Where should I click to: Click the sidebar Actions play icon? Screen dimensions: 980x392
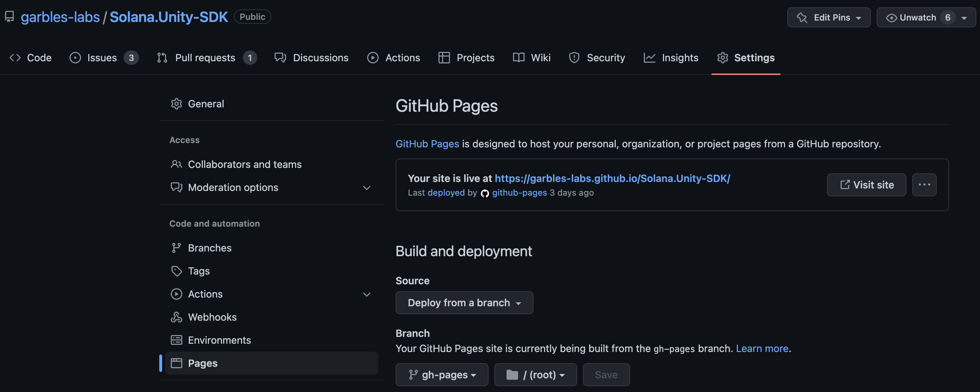pos(176,294)
